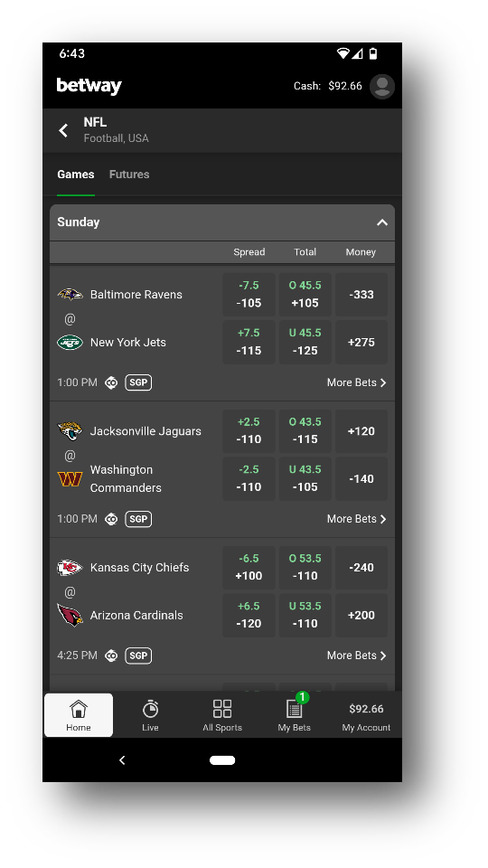Viewport: 488px width, 868px height.
Task: Tap the SGP badge on Jaguars game
Action: coord(138,519)
